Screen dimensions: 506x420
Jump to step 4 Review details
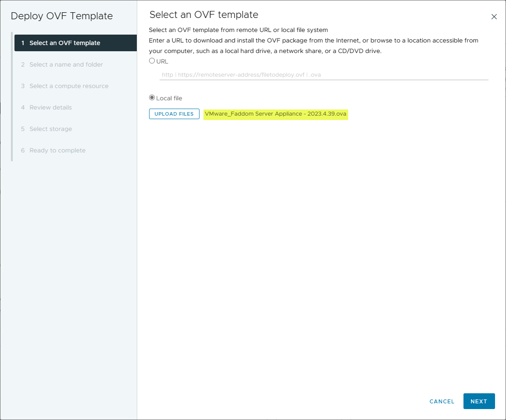[x=50, y=107]
